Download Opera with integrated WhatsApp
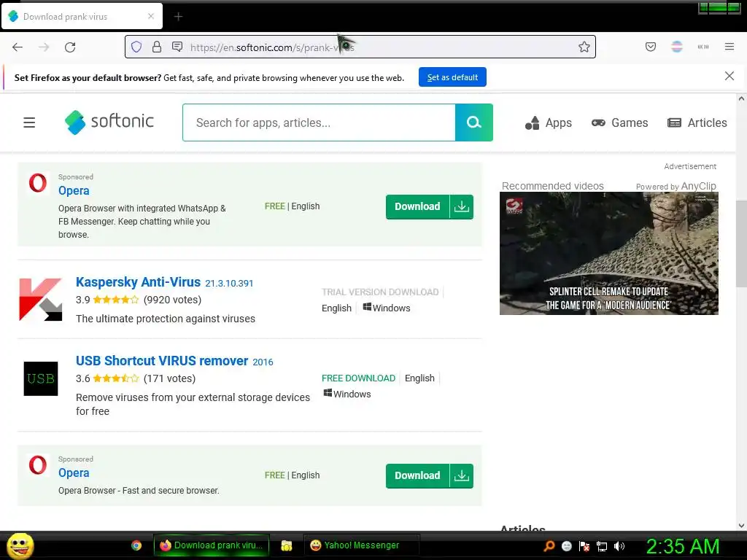747x560 pixels. pyautogui.click(x=429, y=206)
